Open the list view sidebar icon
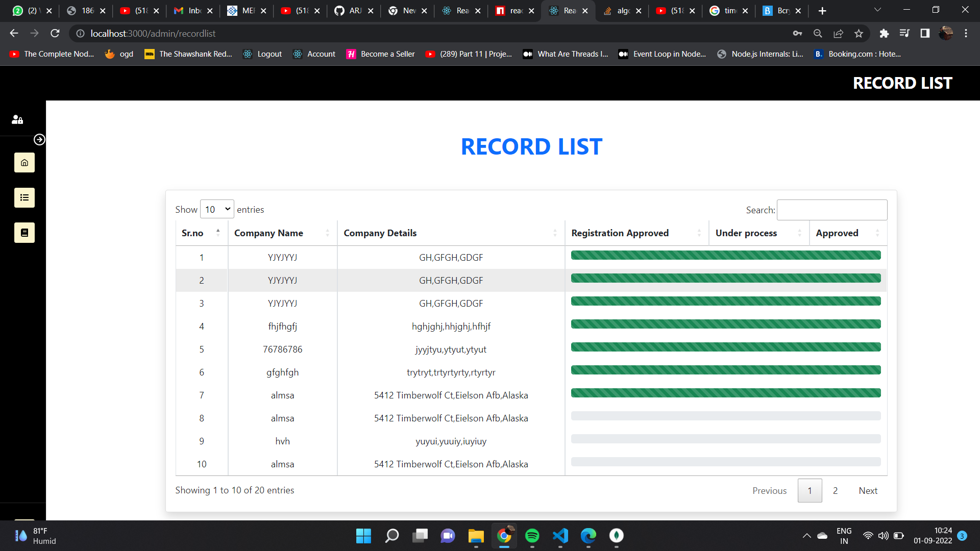The height and width of the screenshot is (551, 980). (24, 197)
